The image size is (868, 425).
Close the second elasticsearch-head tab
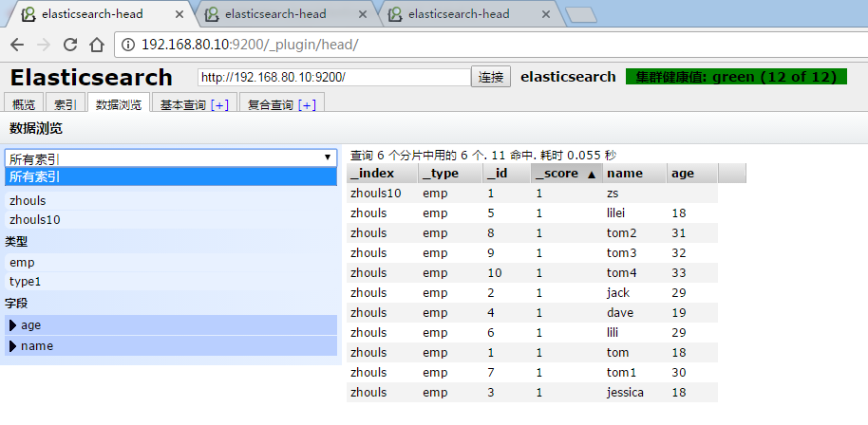(363, 14)
